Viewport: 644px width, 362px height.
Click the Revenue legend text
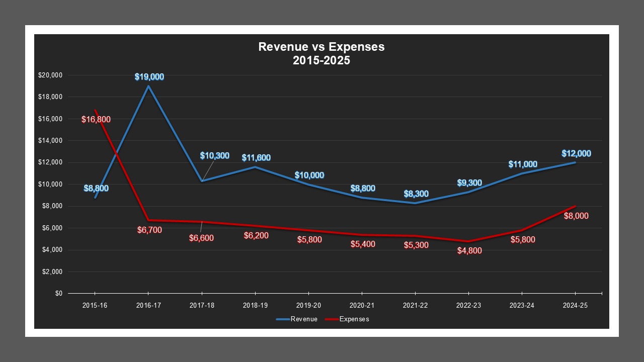click(x=304, y=319)
